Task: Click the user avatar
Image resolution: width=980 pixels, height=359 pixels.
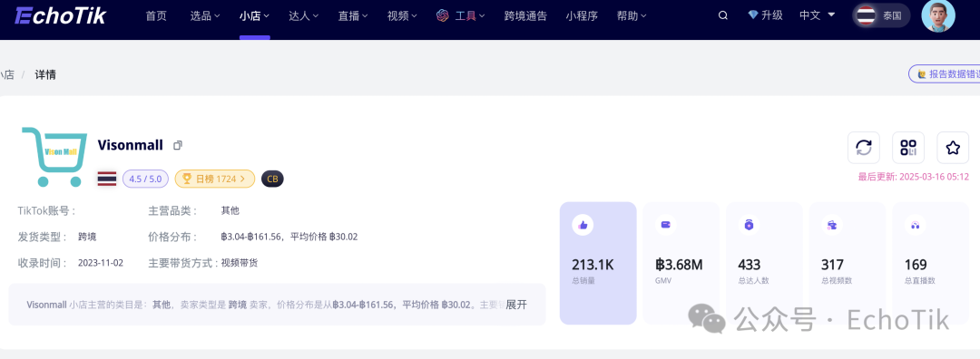Action: click(938, 15)
